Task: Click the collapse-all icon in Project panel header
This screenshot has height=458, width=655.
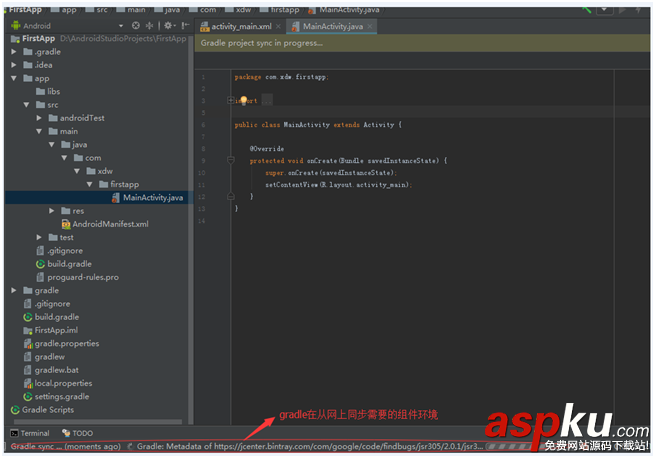Action: click(149, 25)
